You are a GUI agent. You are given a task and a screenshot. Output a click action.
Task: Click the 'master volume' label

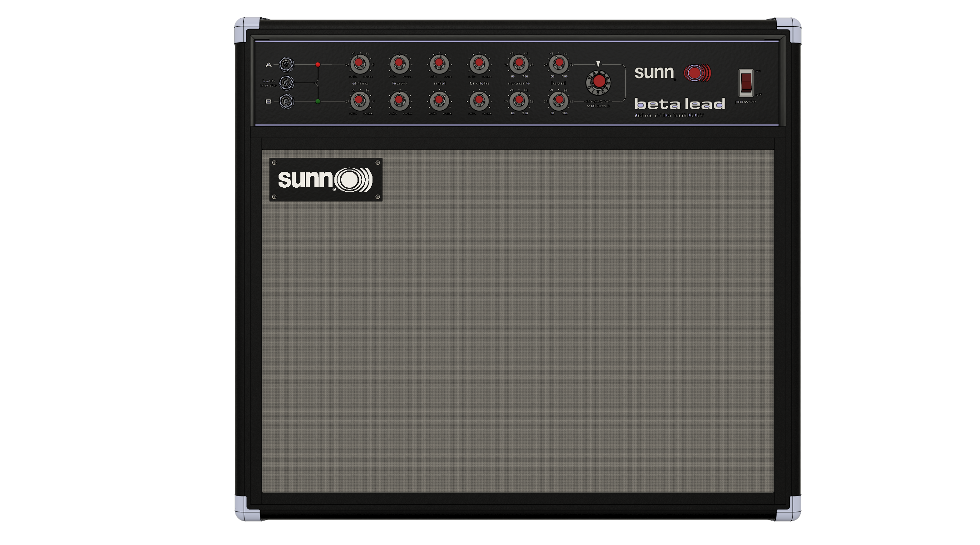point(598,103)
